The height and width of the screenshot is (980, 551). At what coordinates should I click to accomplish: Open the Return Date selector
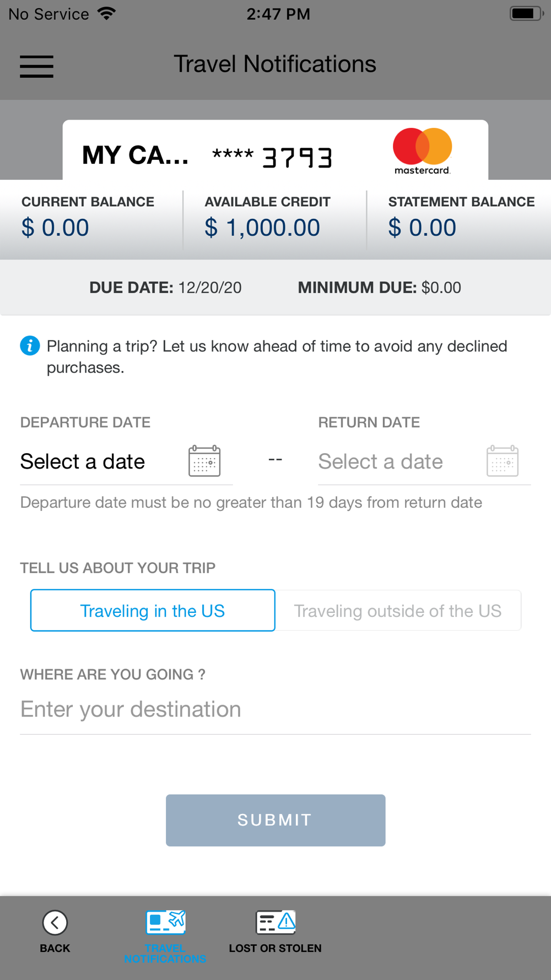(381, 462)
